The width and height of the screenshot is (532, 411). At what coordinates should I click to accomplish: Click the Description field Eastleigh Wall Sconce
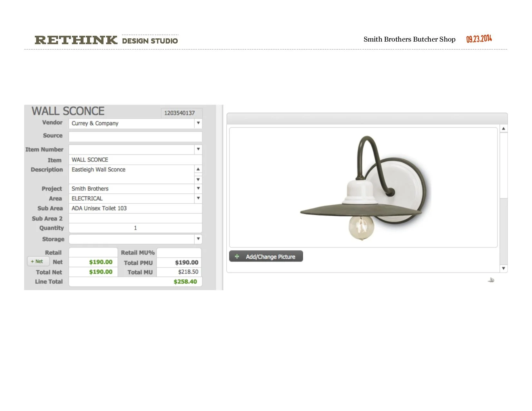pyautogui.click(x=132, y=174)
